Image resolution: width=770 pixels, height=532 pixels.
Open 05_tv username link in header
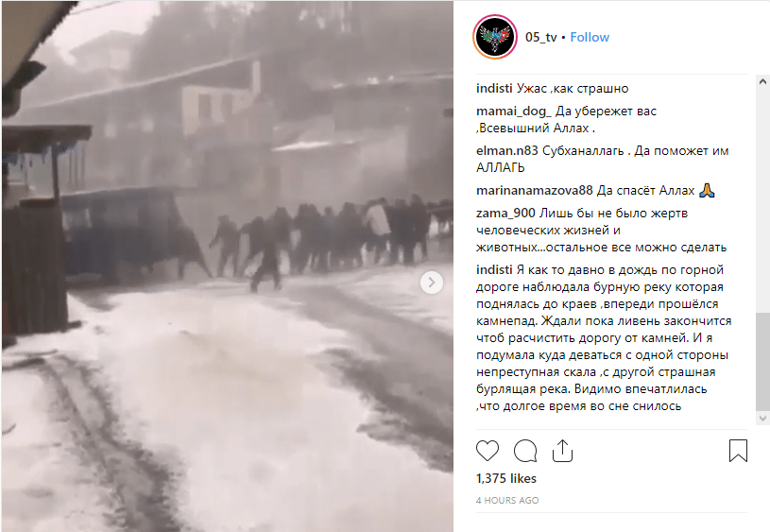540,38
